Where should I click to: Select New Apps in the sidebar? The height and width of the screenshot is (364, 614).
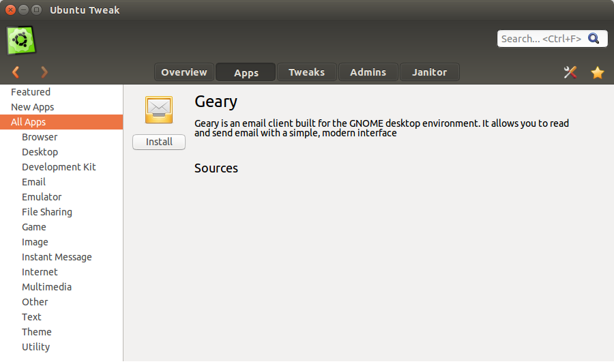[61, 107]
